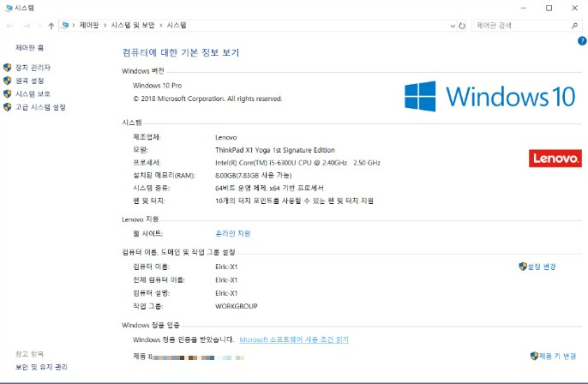Refresh the System page
Screen dimensions: 588x384
tap(462, 26)
